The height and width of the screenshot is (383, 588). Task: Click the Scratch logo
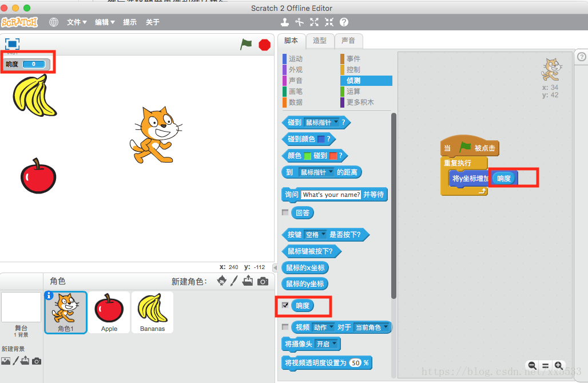click(x=19, y=22)
